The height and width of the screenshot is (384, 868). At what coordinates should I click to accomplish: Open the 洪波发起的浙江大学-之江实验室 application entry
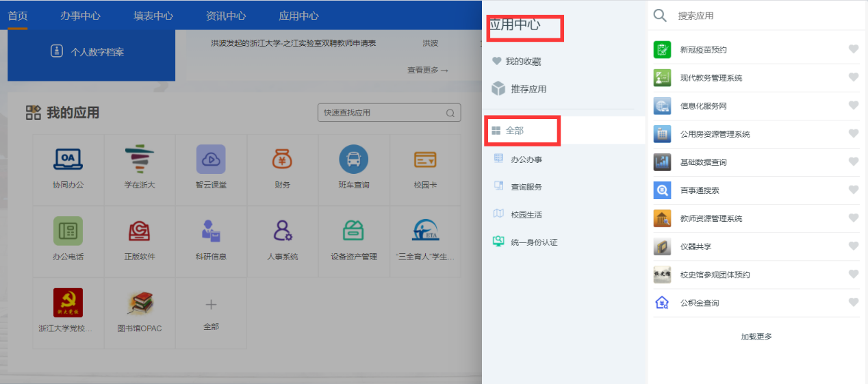coord(294,43)
